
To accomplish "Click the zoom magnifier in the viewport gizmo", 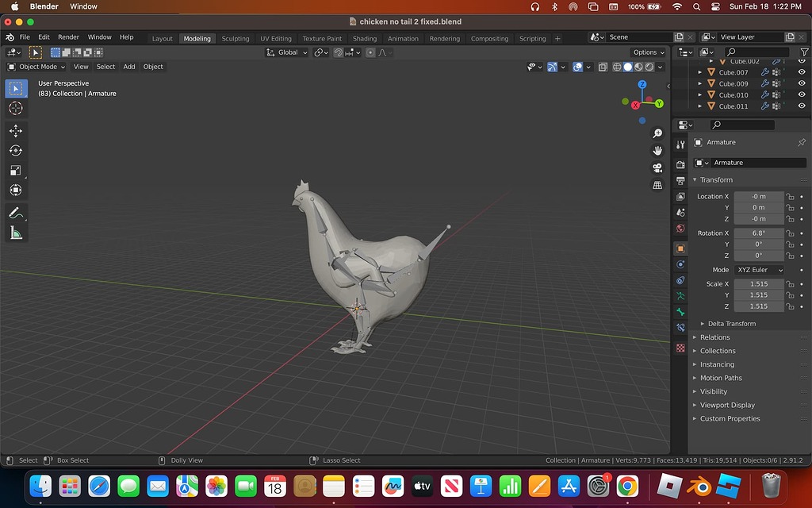I will click(x=657, y=133).
